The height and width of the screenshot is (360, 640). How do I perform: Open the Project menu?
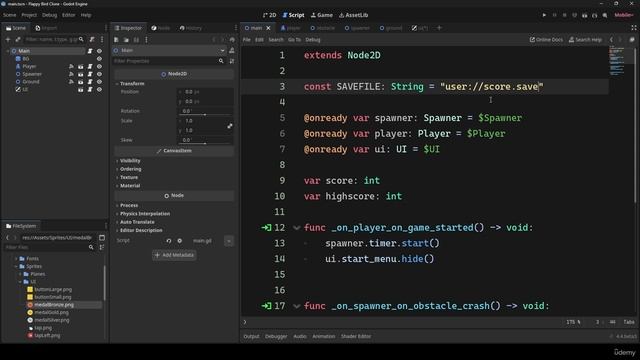pos(29,15)
